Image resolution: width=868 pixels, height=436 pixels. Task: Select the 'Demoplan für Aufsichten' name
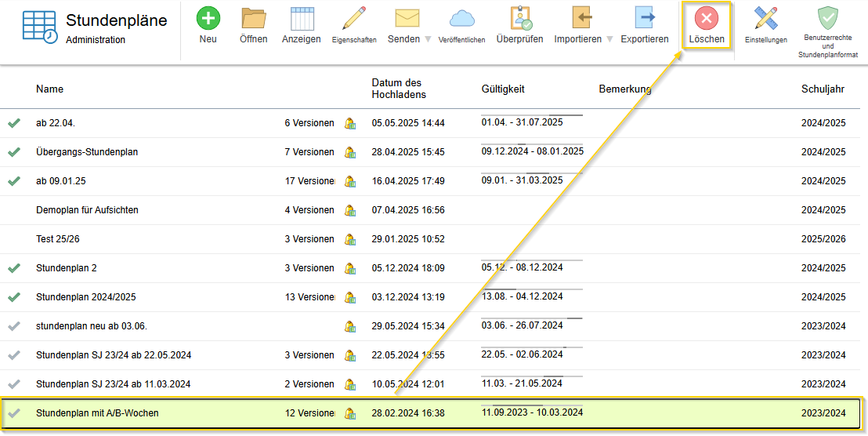87,210
